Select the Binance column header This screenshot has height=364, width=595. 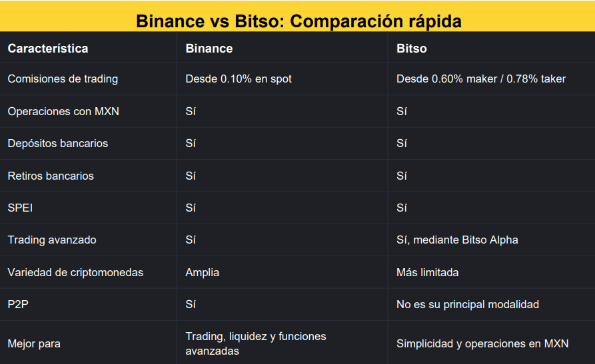pyautogui.click(x=209, y=49)
